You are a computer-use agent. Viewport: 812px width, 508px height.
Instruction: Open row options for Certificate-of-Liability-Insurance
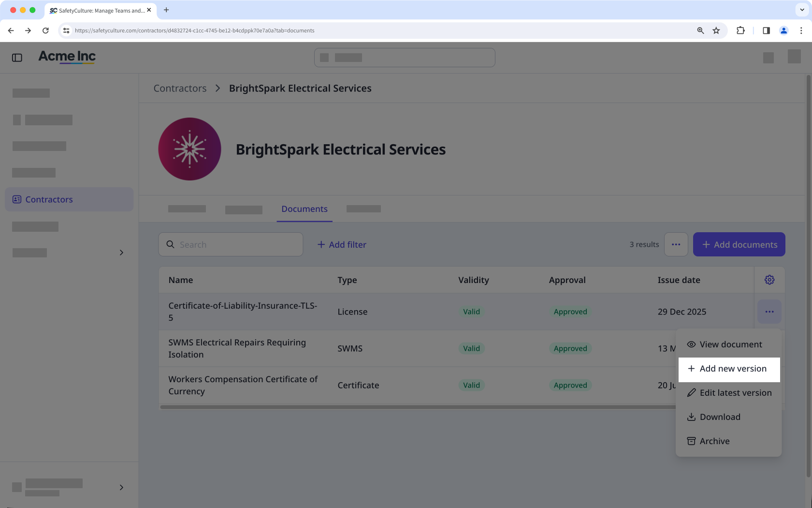[769, 312]
